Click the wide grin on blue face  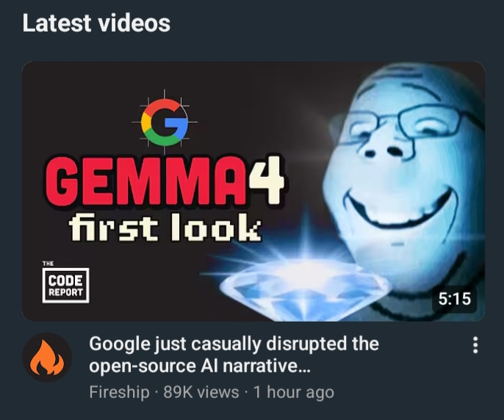pos(397,206)
